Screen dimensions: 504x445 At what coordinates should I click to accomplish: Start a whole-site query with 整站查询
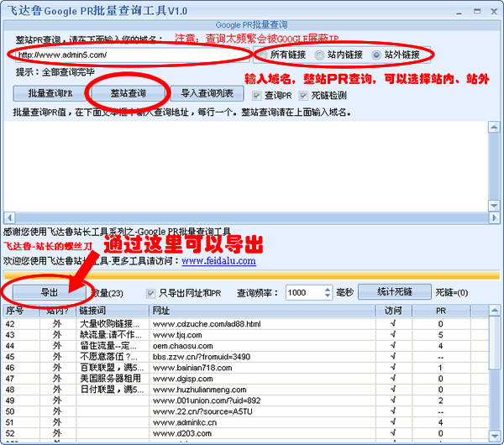129,93
